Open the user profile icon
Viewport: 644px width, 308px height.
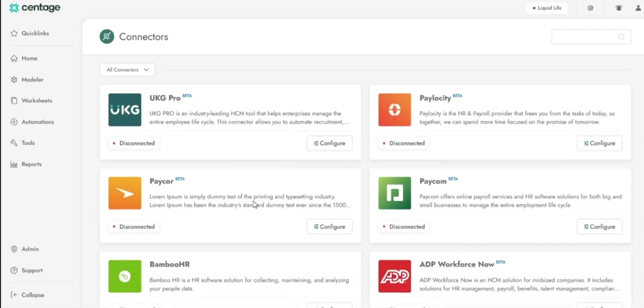638,8
